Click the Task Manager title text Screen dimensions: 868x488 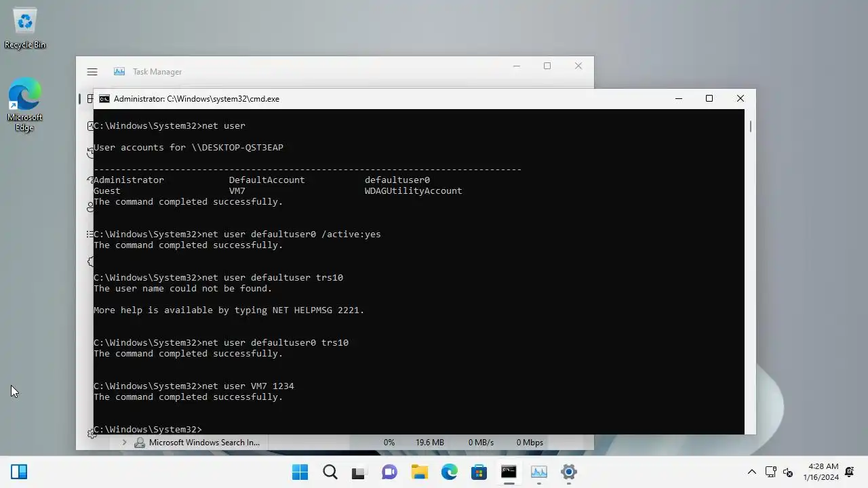tap(157, 72)
